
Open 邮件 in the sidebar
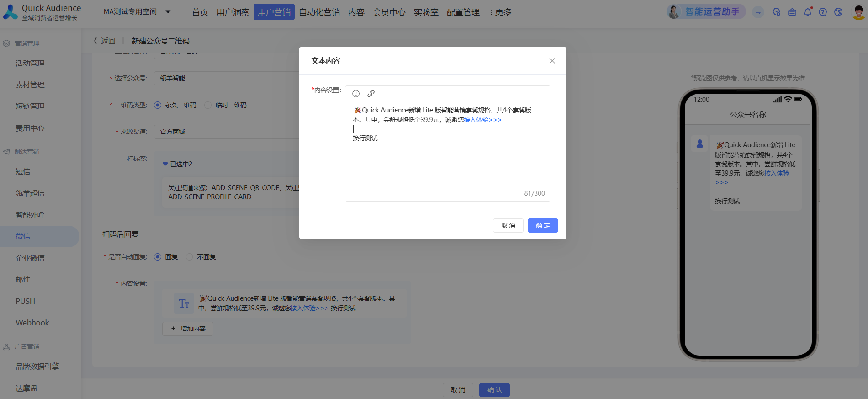(x=23, y=279)
